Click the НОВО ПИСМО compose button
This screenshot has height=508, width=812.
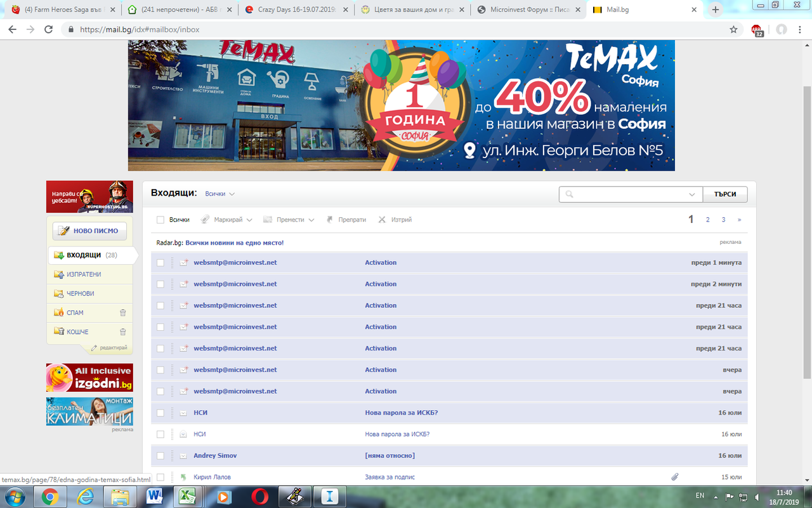pyautogui.click(x=89, y=231)
